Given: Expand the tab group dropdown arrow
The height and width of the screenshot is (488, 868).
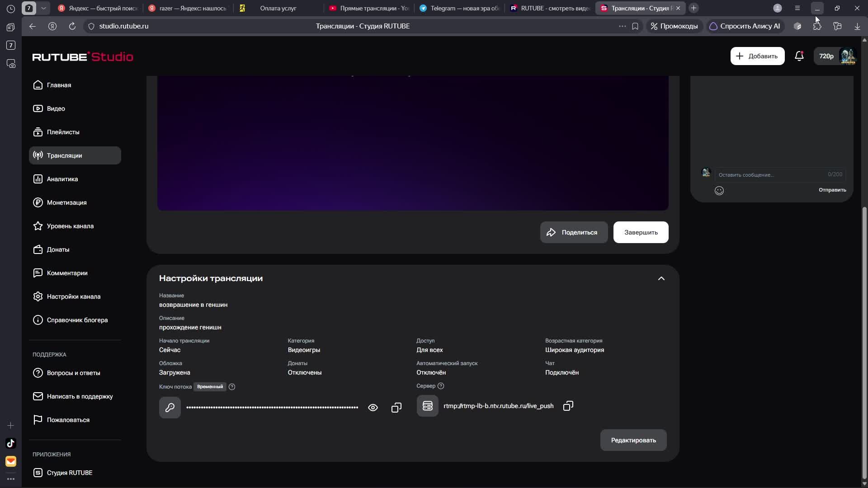Looking at the screenshot, I should (x=43, y=8).
